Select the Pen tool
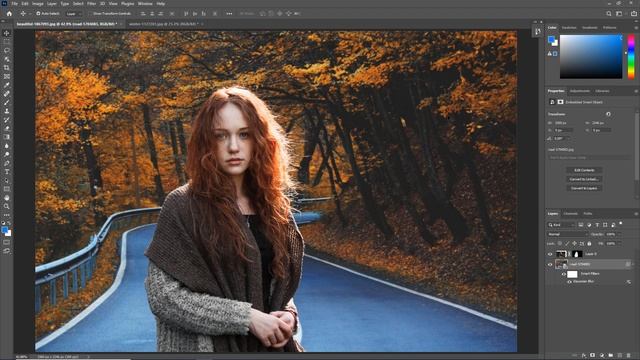640x360 pixels. point(7,163)
